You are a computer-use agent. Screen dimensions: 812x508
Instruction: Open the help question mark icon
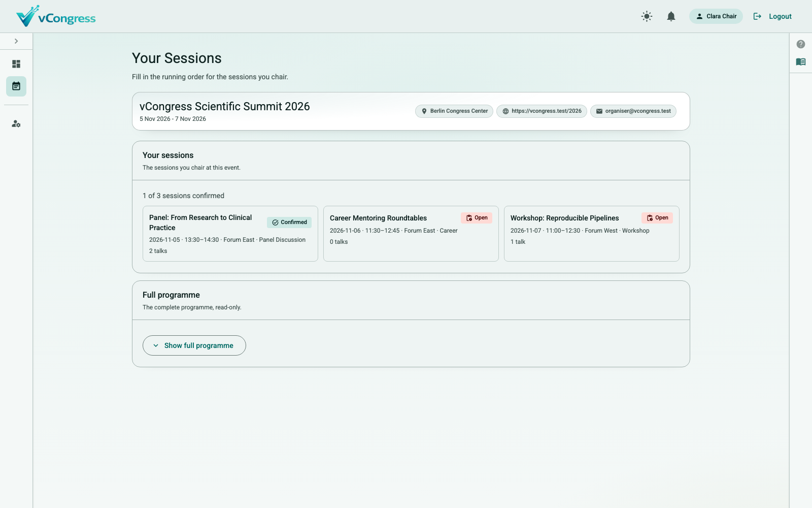801,44
